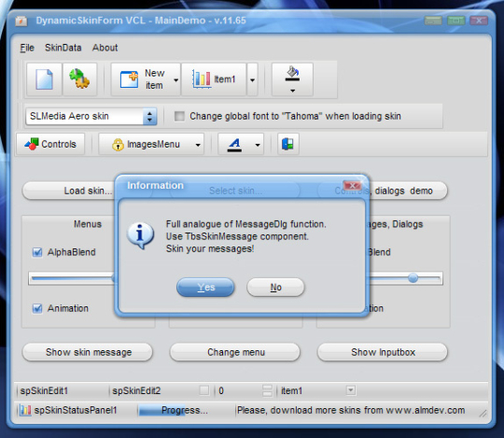Uncheck the Animation checkbox under Menus
504x438 pixels.
[37, 309]
